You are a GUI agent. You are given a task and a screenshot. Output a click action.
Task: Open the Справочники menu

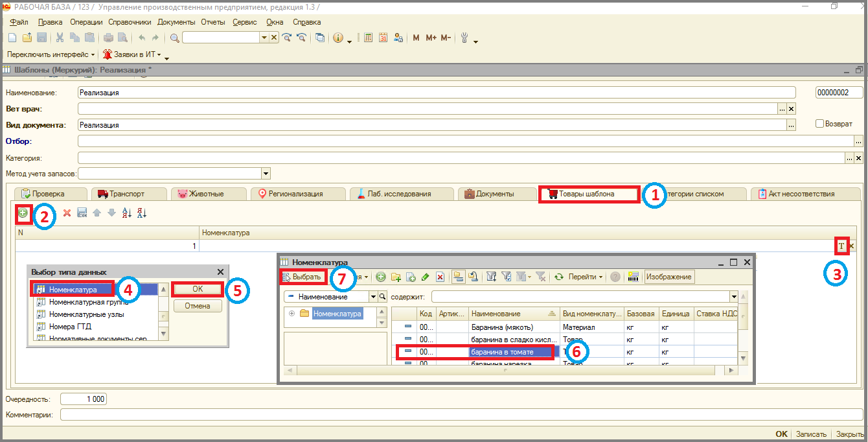pos(130,22)
